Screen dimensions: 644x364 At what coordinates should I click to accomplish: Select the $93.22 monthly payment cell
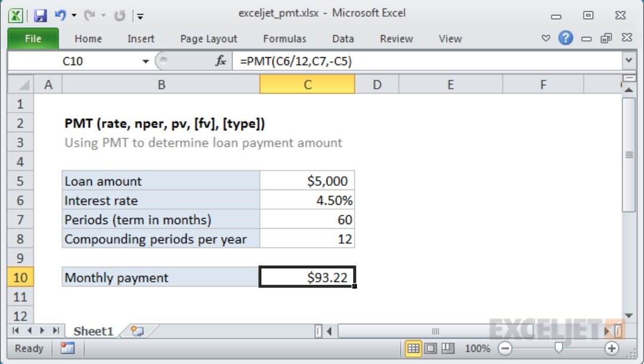coord(307,278)
